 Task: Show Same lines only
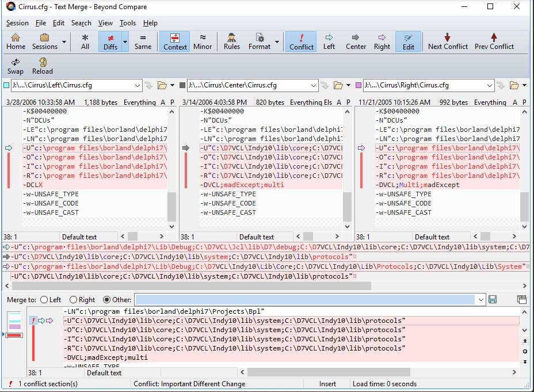(x=143, y=41)
